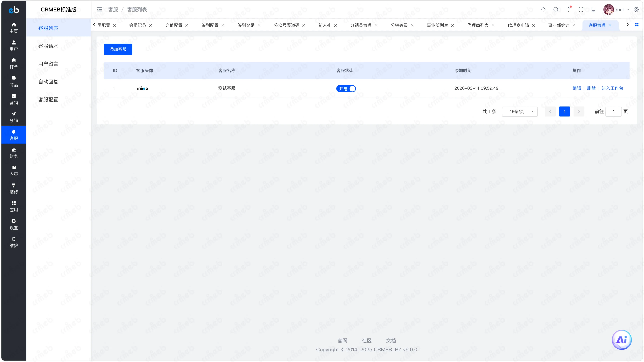This screenshot has width=644, height=362.
Task: Switch to the 签到配置 tab
Action: pyautogui.click(x=210, y=25)
